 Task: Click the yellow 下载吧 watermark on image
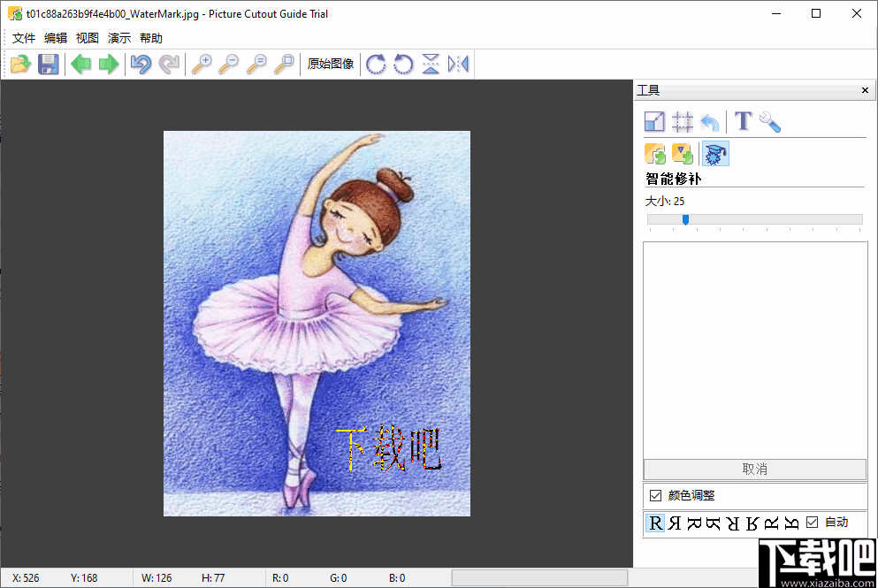[389, 448]
